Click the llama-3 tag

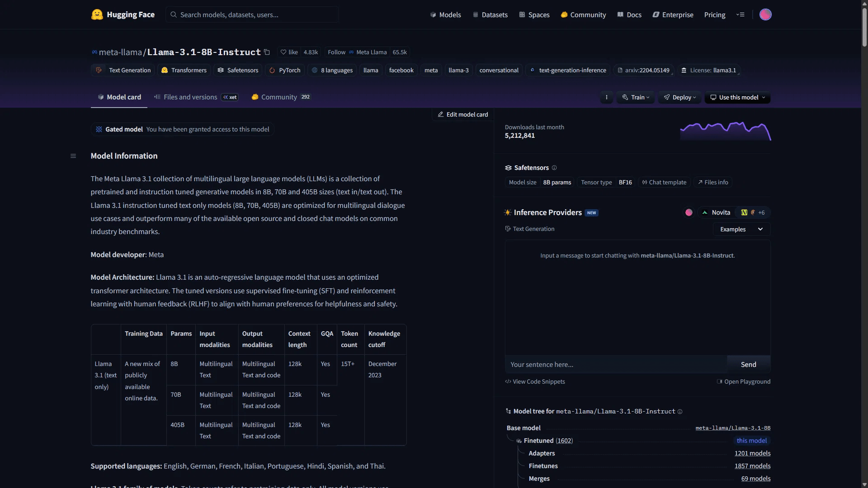tap(458, 70)
